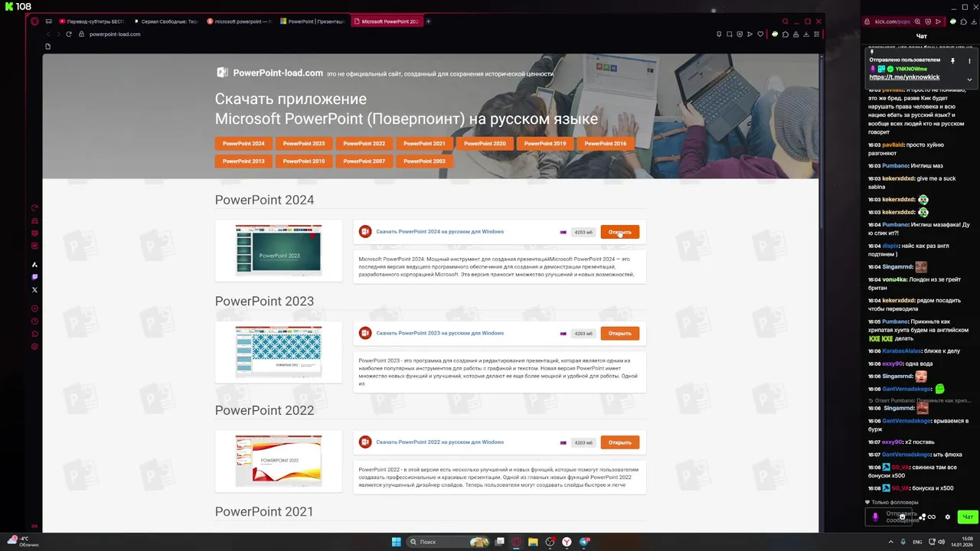980x551 pixels.
Task: Click the PowerPoint 2024 orange version button
Action: click(243, 143)
